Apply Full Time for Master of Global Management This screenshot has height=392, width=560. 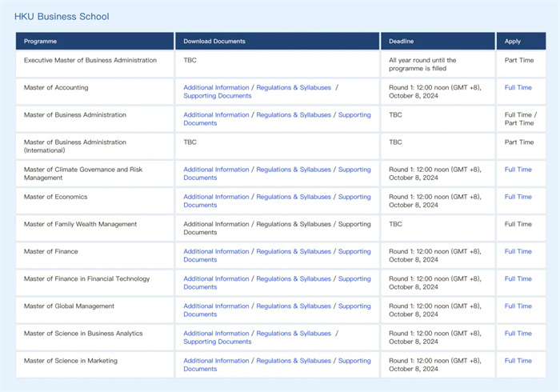(518, 306)
